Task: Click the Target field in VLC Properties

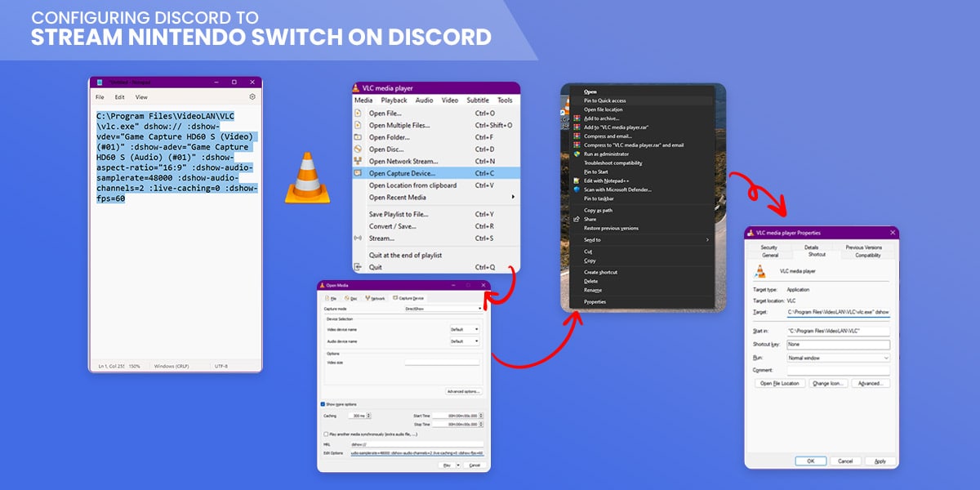Action: [x=839, y=312]
